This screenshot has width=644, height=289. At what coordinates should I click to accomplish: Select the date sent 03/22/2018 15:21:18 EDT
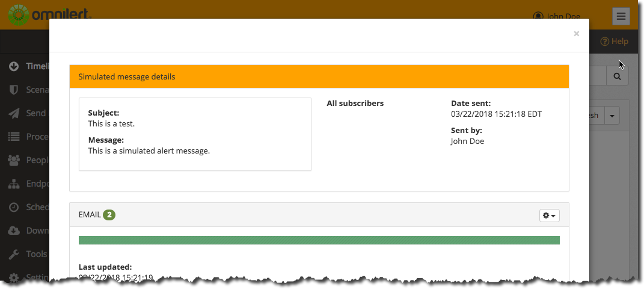(x=497, y=114)
